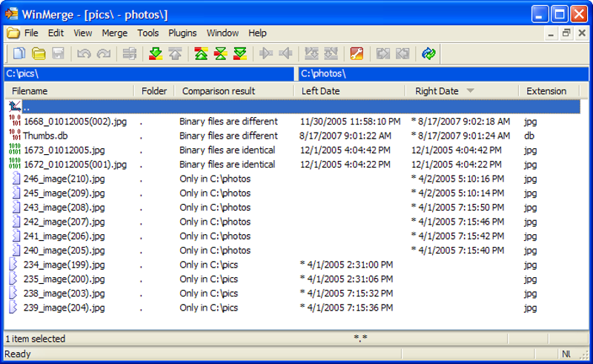The height and width of the screenshot is (364, 593).
Task: Click the Copy to left arrow icon
Action: point(285,53)
